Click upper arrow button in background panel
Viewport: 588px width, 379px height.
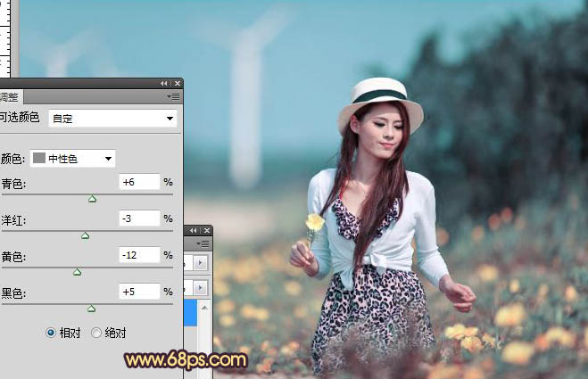click(x=199, y=263)
